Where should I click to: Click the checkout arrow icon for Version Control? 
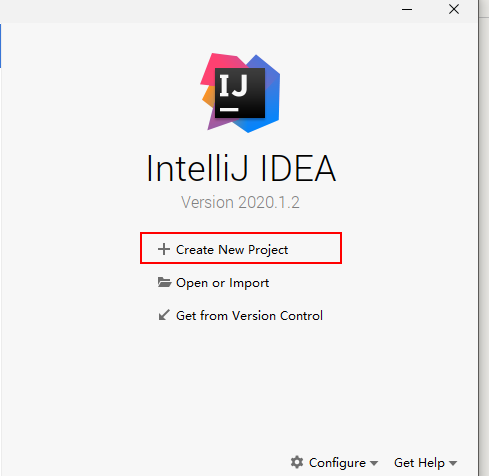tap(164, 315)
